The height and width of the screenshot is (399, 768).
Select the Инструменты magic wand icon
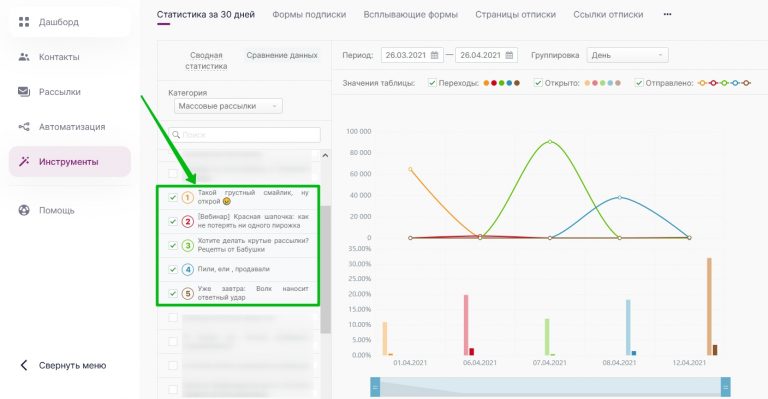(x=24, y=162)
